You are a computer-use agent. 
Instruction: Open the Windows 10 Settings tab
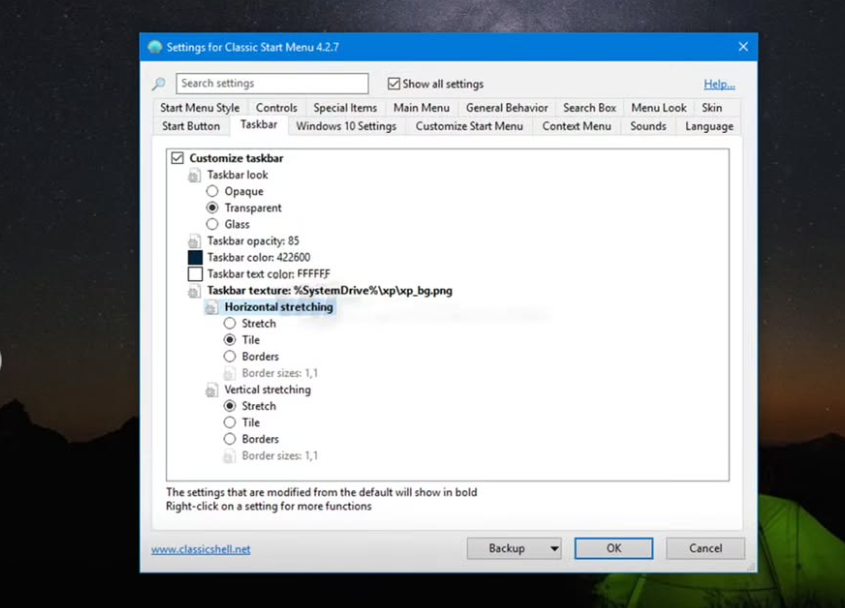click(x=346, y=126)
